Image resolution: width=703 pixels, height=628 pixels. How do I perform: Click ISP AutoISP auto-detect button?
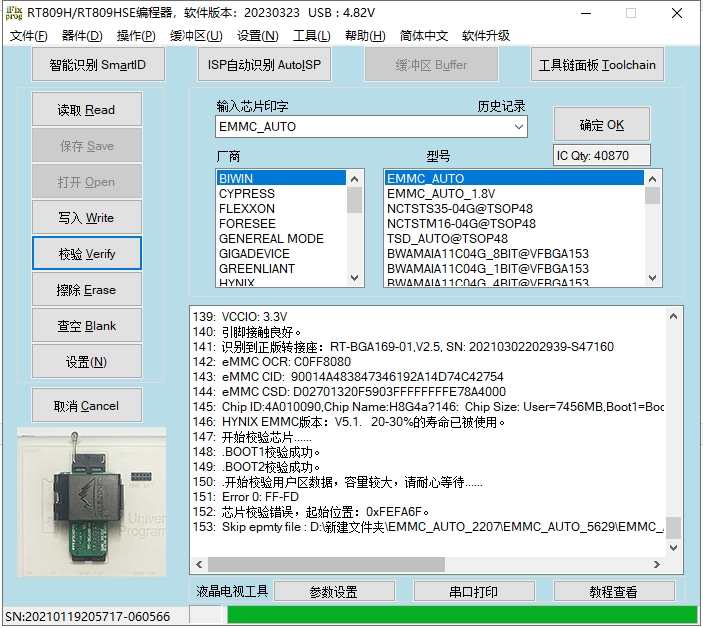point(265,66)
